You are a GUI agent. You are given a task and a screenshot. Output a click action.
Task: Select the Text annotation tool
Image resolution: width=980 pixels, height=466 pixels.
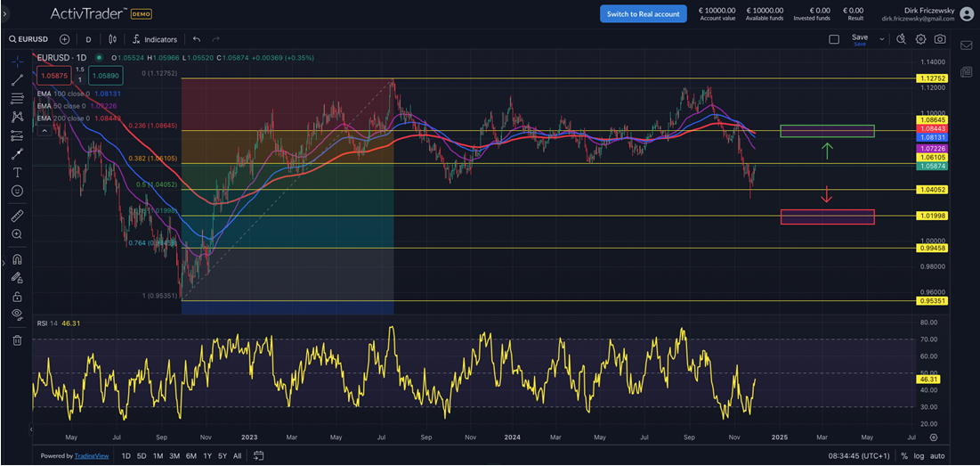coord(17,172)
